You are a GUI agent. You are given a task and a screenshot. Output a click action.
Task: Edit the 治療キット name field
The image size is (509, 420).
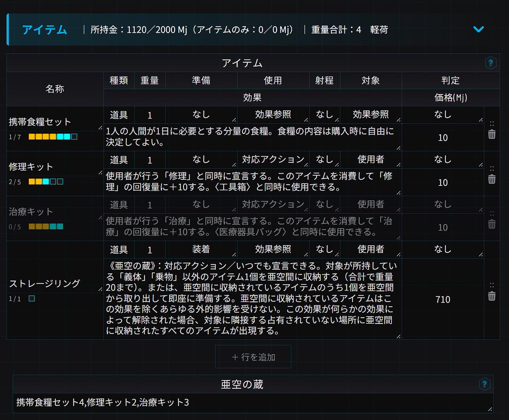point(55,212)
